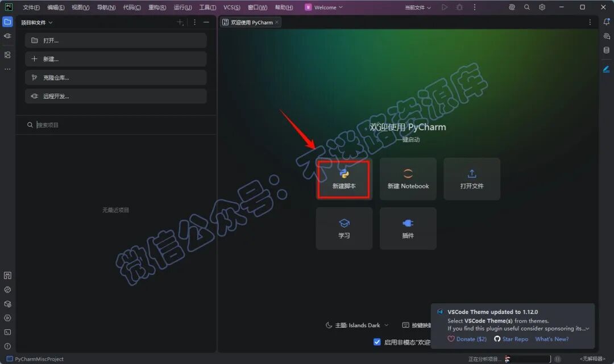The height and width of the screenshot is (364, 614).
Task: Click the Star Repo link
Action: click(511, 339)
